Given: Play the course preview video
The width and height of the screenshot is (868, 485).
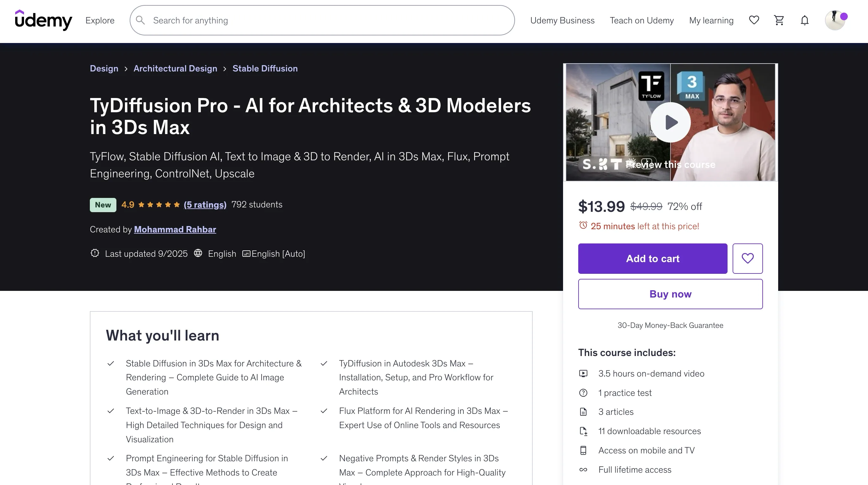Looking at the screenshot, I should coord(670,122).
